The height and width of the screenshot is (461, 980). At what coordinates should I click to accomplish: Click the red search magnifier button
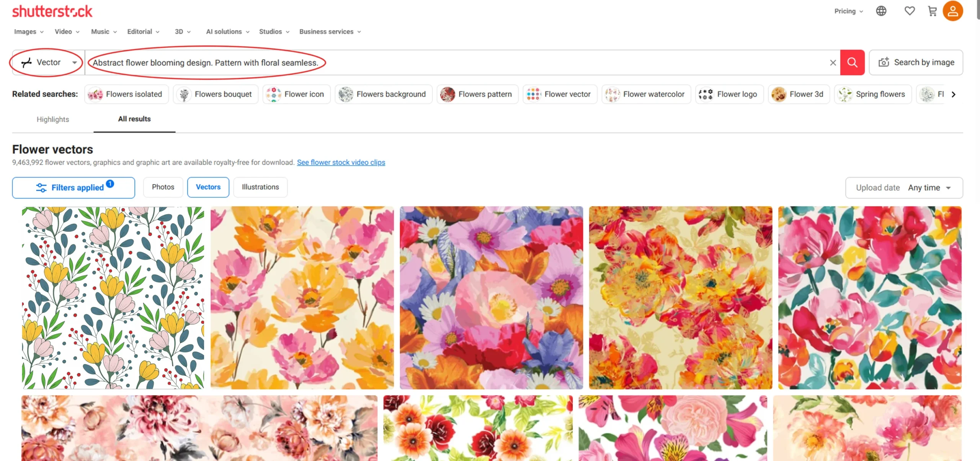click(852, 62)
